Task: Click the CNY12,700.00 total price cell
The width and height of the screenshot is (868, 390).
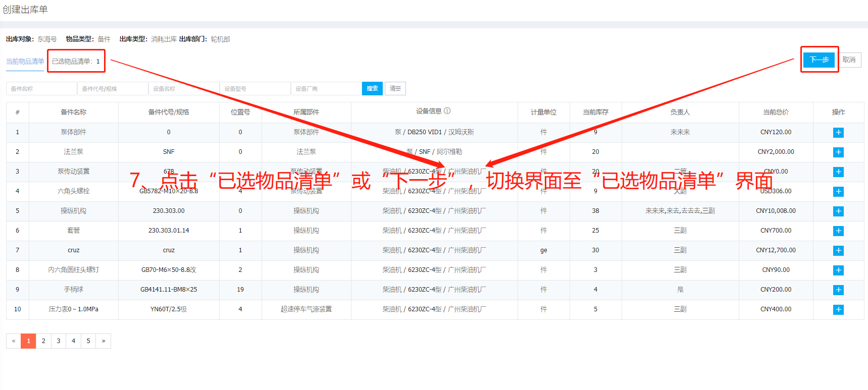Action: (x=776, y=250)
